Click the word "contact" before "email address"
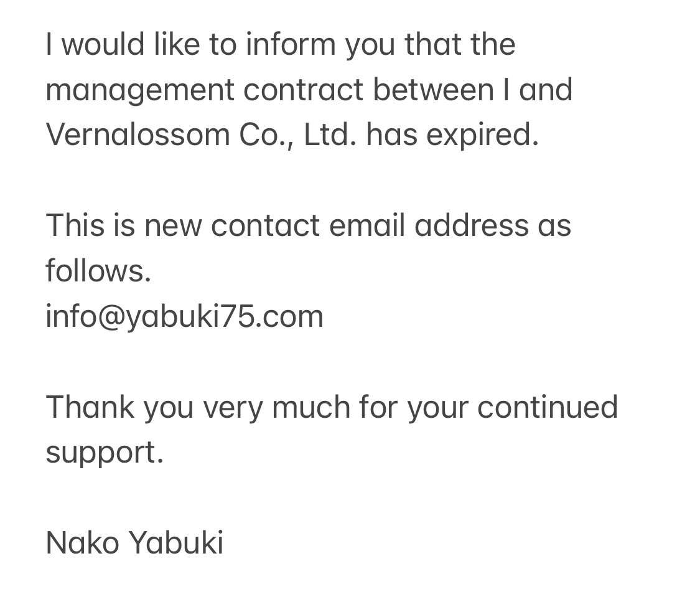700x589 pixels. [x=265, y=225]
